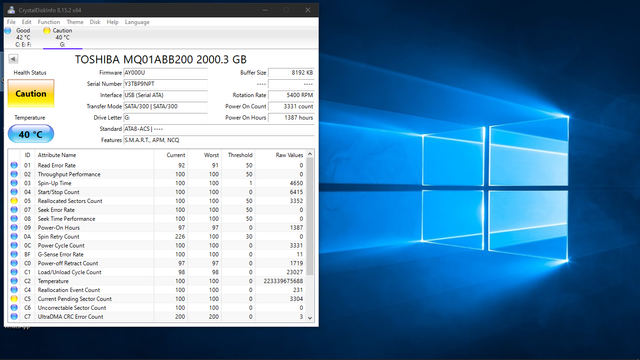This screenshot has width=640, height=360.
Task: Click the status icon for Reallocation Event Count
Action: pos(14,290)
